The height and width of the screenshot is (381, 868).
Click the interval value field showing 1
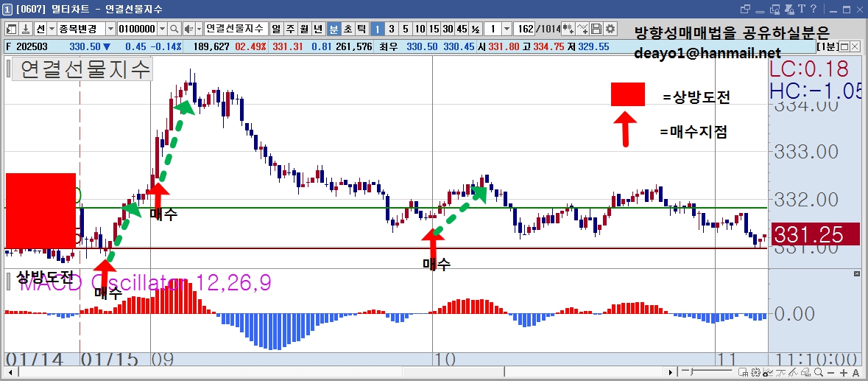tap(493, 29)
